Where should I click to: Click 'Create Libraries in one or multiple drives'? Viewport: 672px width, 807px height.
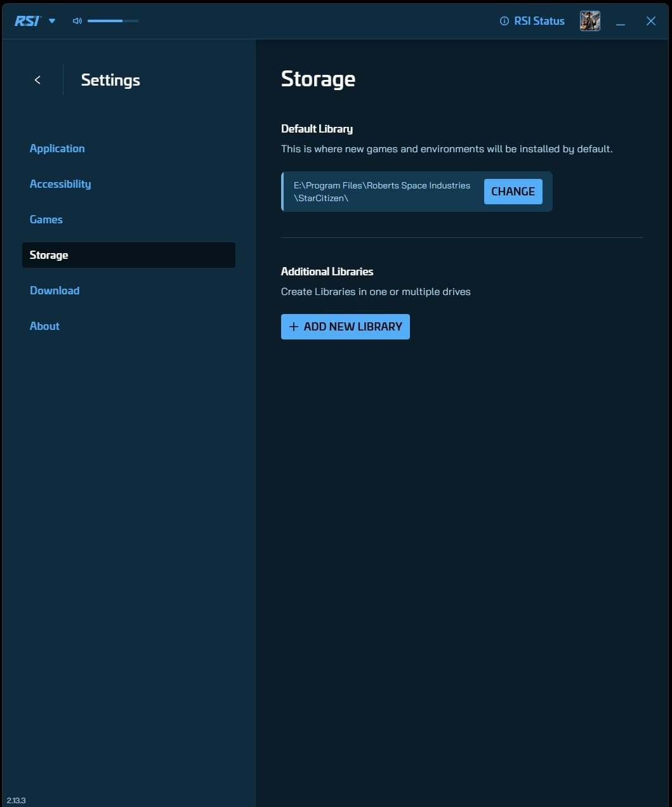coord(376,292)
